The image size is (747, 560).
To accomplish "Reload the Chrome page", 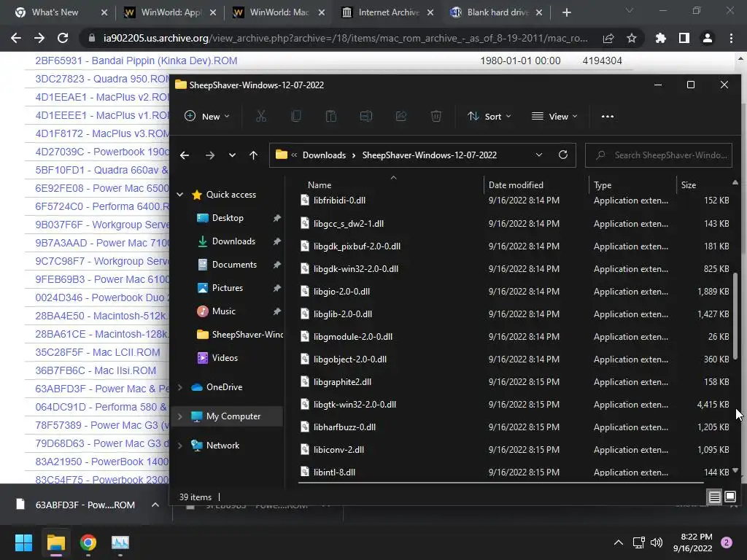I will coord(63,38).
